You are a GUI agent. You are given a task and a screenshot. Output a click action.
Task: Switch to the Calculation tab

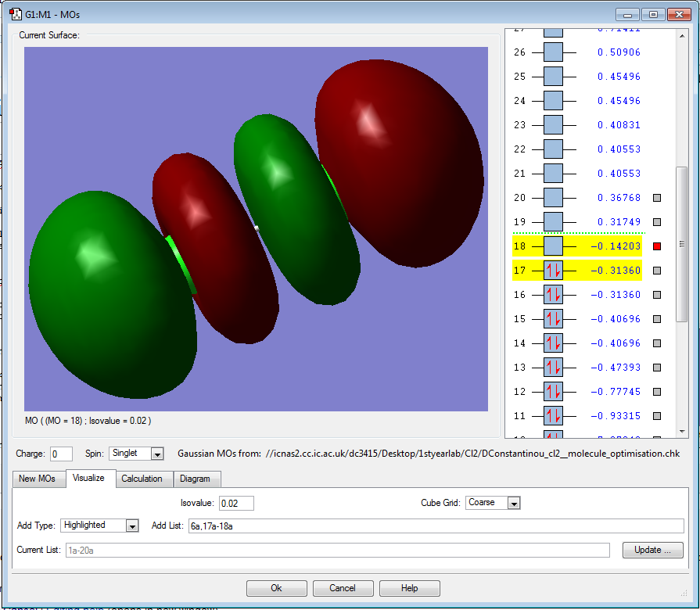coord(142,479)
